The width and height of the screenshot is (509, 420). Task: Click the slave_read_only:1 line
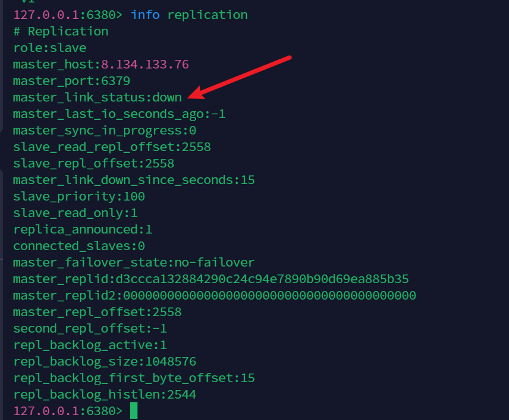[x=75, y=213]
